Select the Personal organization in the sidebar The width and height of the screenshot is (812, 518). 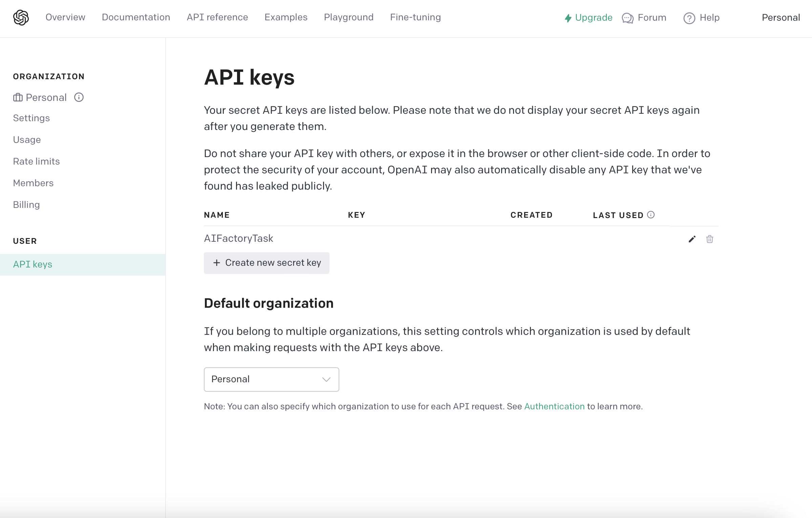click(x=46, y=98)
